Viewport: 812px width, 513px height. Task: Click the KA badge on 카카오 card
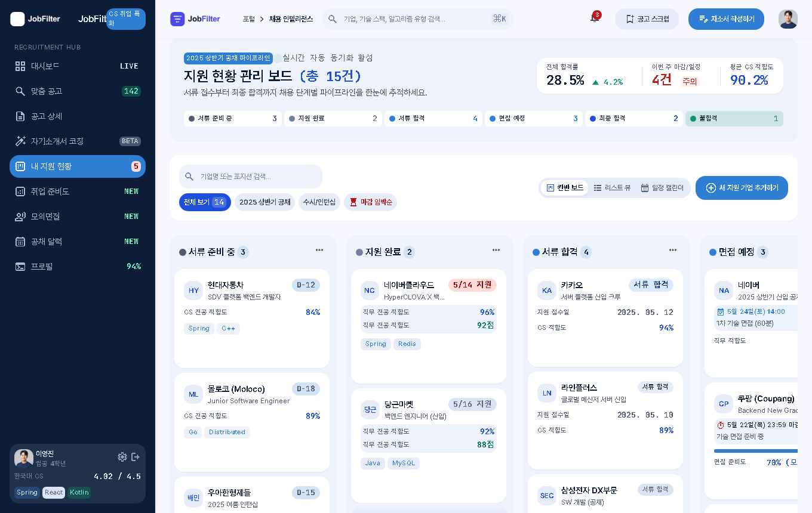point(547,291)
